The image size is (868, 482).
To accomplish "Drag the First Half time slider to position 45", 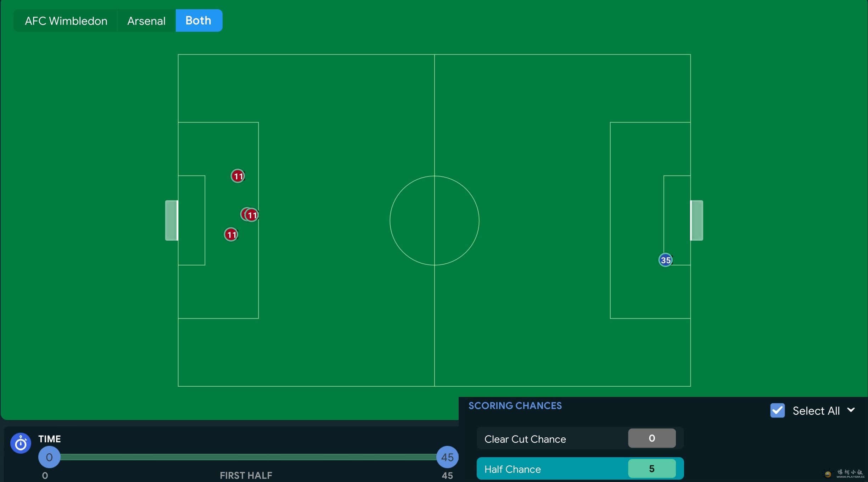I will [x=447, y=457].
